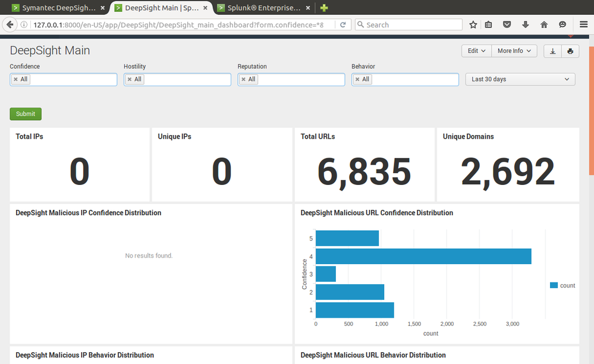This screenshot has height=364, width=594.
Task: Click the bar for Confidence 3
Action: (x=326, y=274)
